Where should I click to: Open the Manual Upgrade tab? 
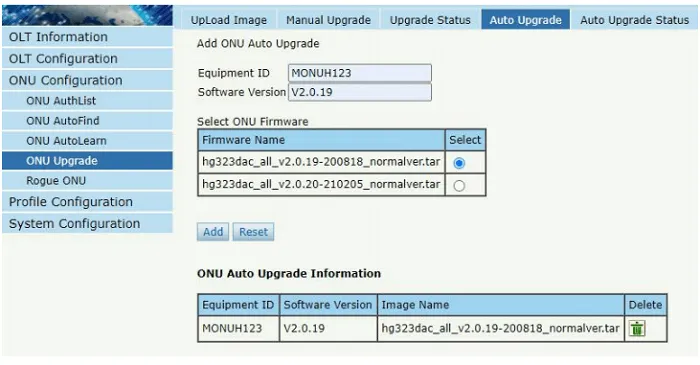click(x=328, y=20)
